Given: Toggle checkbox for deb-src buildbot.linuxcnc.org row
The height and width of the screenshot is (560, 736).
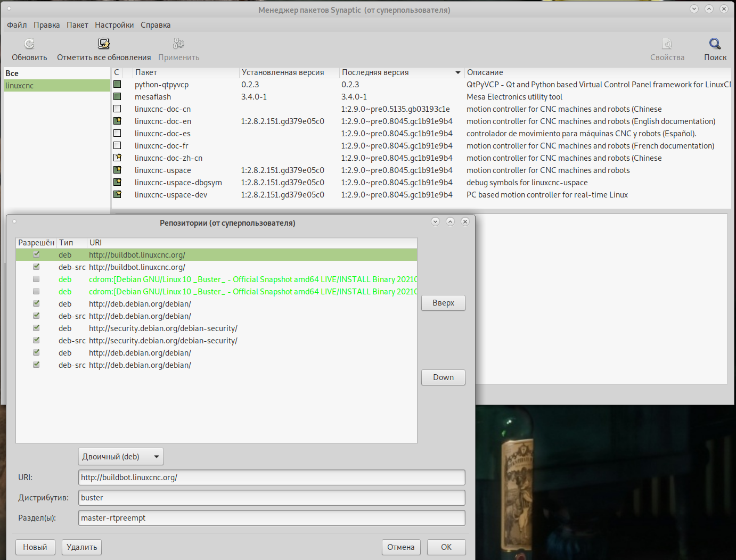Looking at the screenshot, I should (36, 267).
